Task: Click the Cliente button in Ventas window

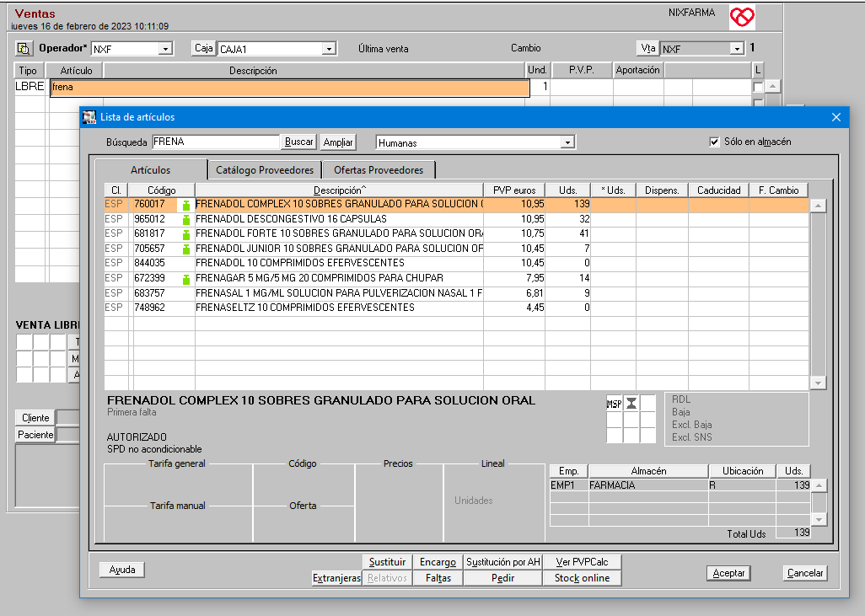Action: point(35,417)
